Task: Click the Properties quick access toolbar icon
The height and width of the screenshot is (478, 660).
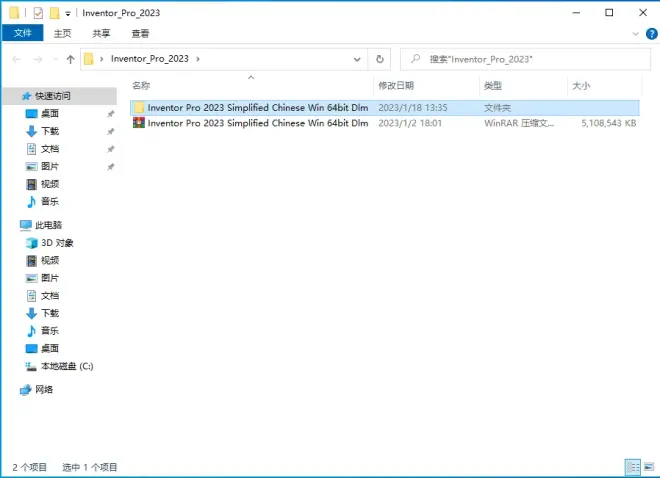Action: (38, 13)
